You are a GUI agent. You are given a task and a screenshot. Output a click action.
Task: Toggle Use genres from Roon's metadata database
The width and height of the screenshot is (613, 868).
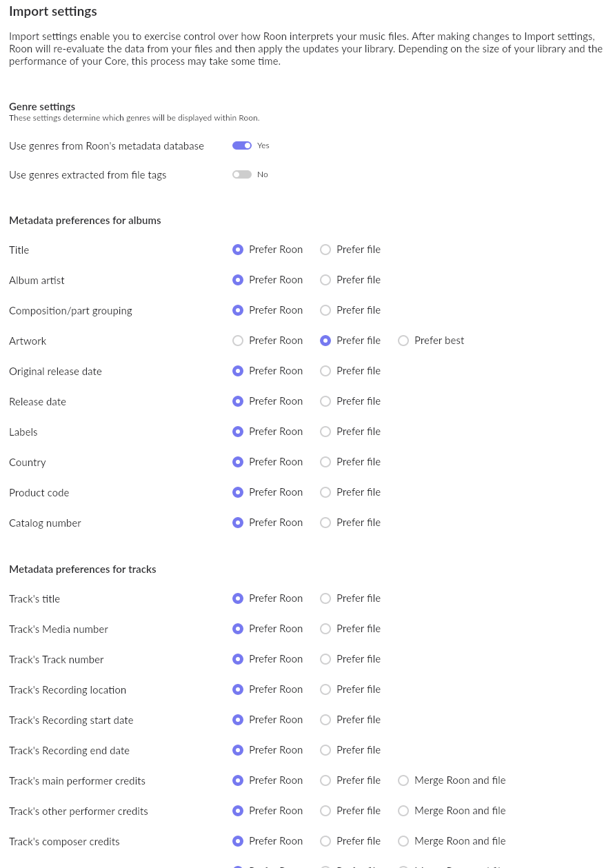click(242, 145)
